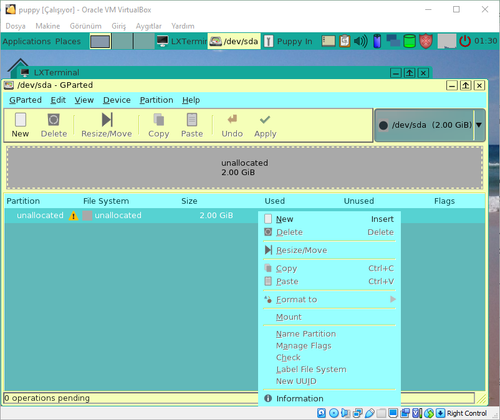Click the volume speaker tray icon
The image size is (500, 420).
click(360, 41)
